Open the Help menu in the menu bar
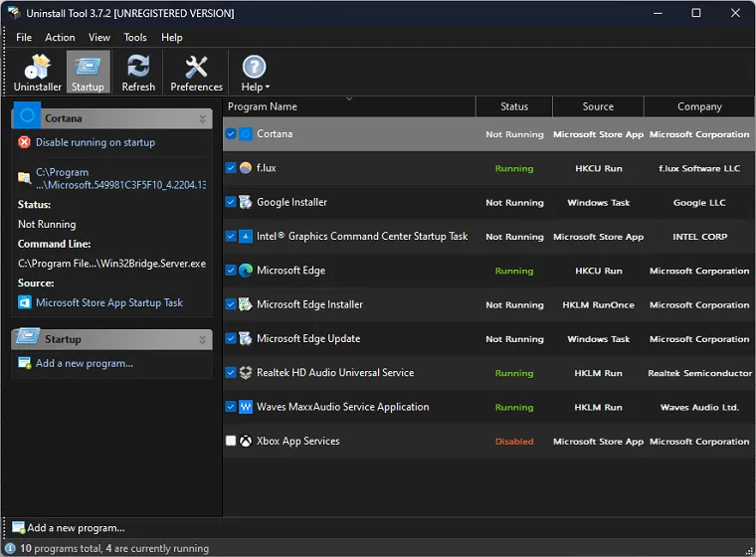Viewport: 756px width, 557px height. pyautogui.click(x=172, y=37)
